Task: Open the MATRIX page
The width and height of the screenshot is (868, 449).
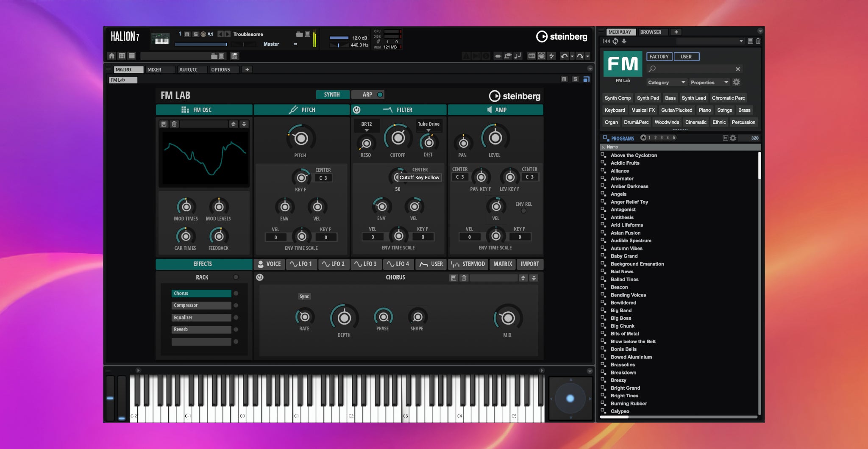Action: [503, 264]
